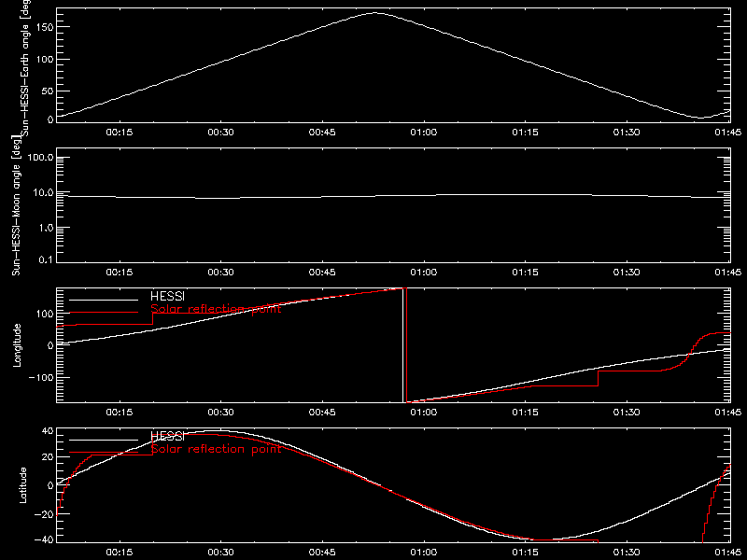Image resolution: width=747 pixels, height=560 pixels.
Task: Click 00:45 time label under Moon angle plot
Action: tap(322, 272)
